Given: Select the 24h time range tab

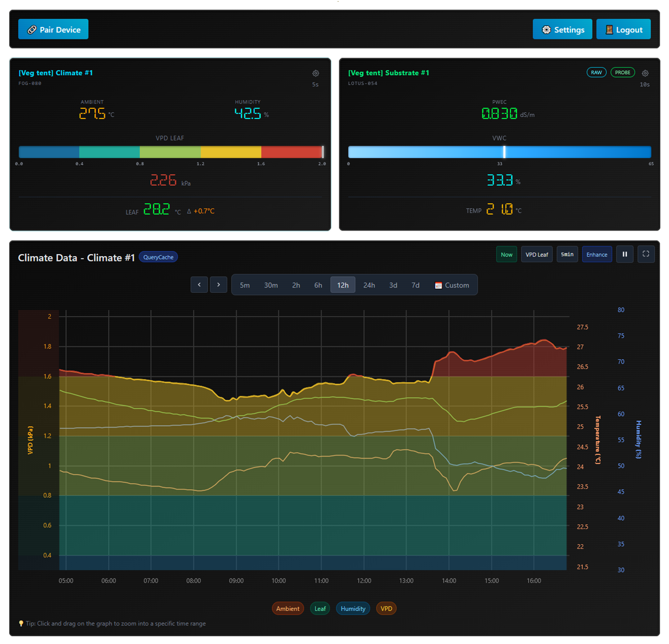Looking at the screenshot, I should click(x=369, y=285).
